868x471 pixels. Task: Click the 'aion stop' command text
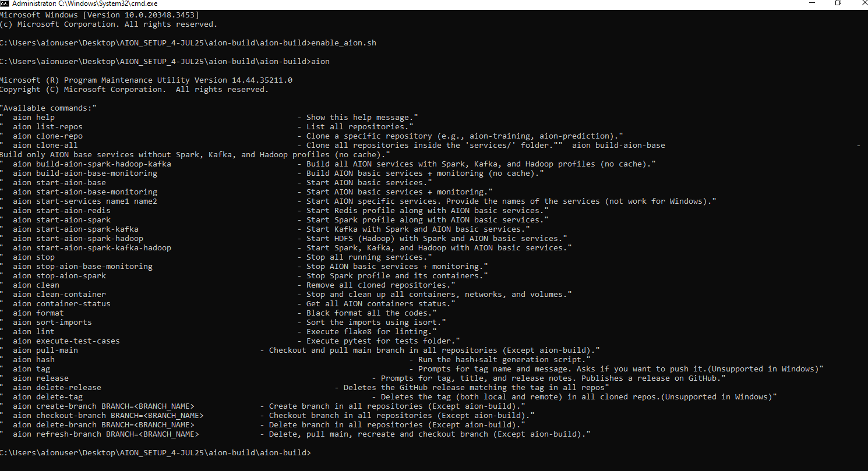(x=33, y=257)
